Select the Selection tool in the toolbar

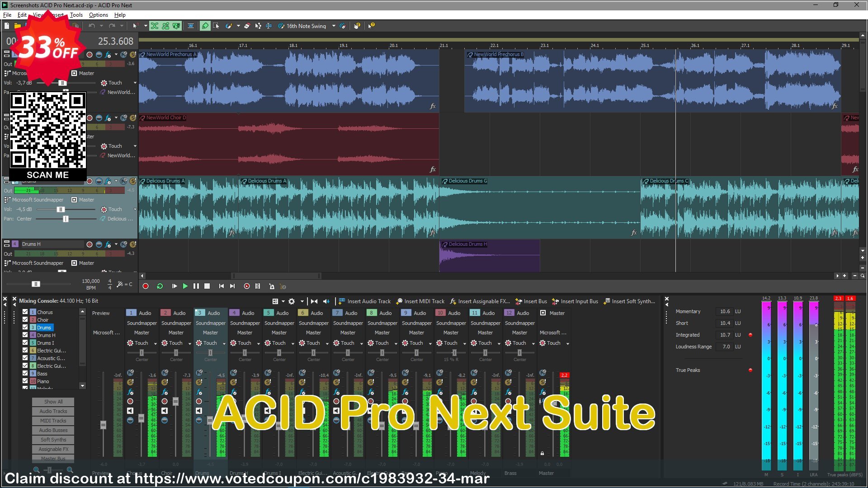pos(216,26)
